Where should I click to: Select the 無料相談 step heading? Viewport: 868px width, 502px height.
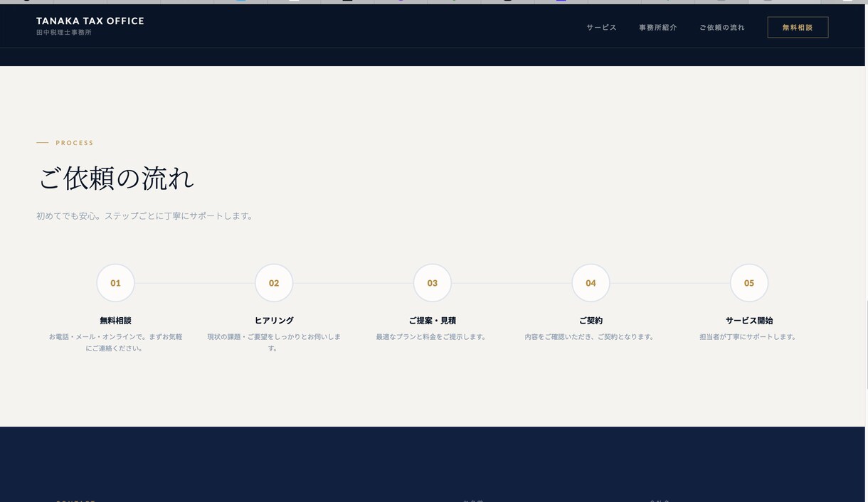pos(115,321)
